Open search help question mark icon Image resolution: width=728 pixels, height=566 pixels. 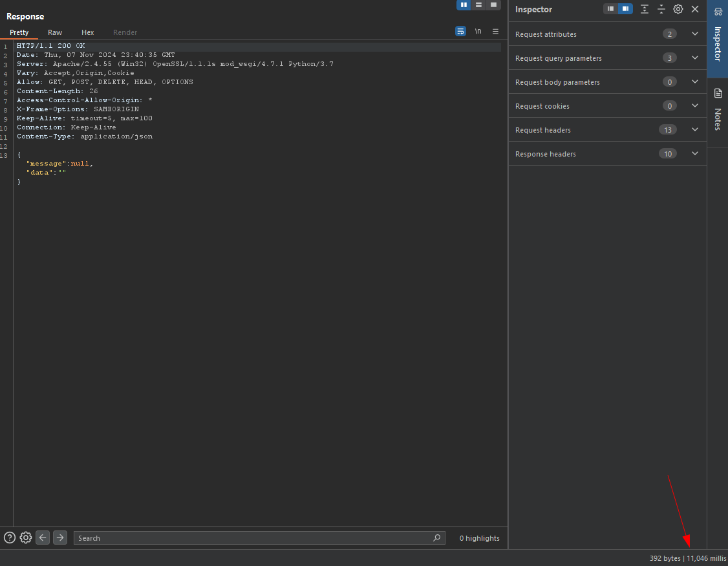point(10,538)
